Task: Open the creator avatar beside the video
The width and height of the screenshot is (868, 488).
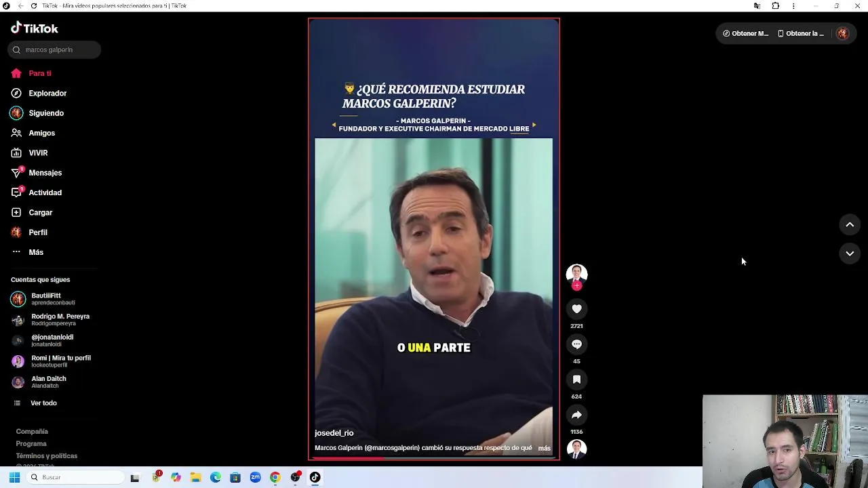Action: [x=576, y=273]
